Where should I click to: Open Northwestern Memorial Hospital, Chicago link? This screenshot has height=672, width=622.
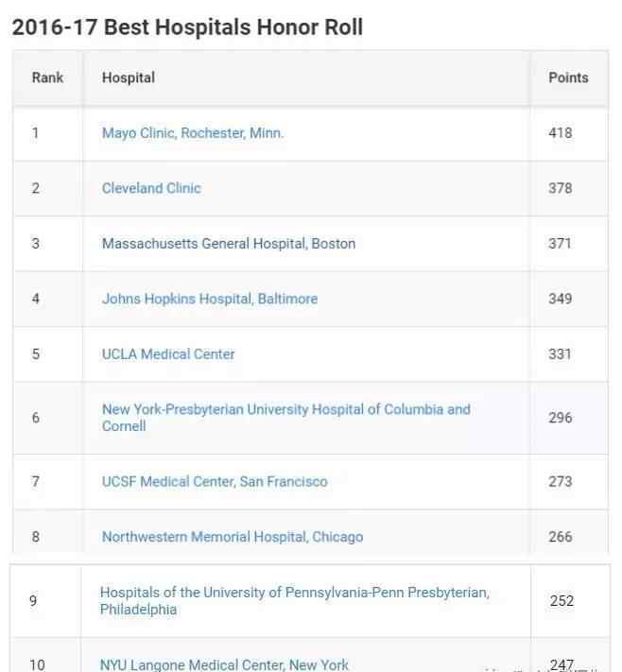(x=233, y=537)
